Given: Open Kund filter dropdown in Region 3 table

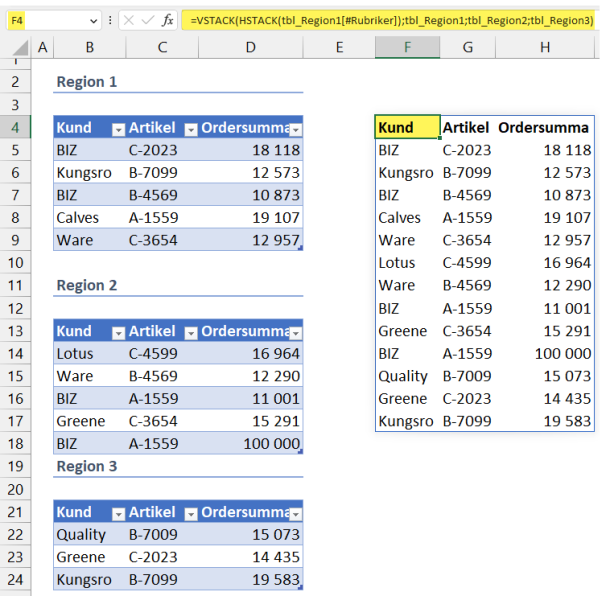Looking at the screenshot, I should pos(118,513).
